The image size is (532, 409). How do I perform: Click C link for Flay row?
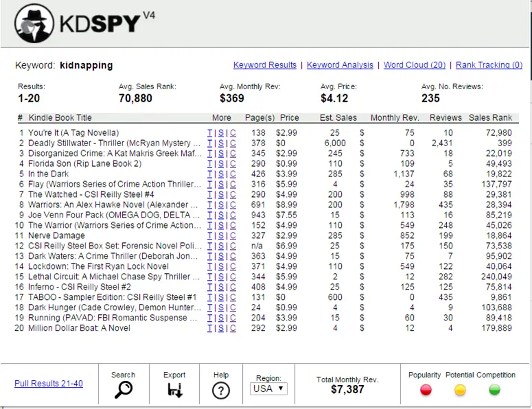233,184
